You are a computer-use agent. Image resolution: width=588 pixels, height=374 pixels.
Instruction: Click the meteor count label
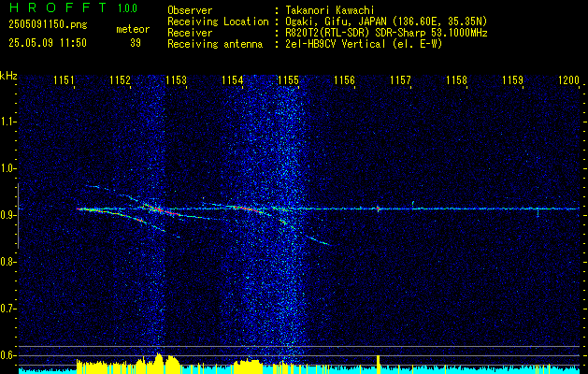click(x=133, y=29)
